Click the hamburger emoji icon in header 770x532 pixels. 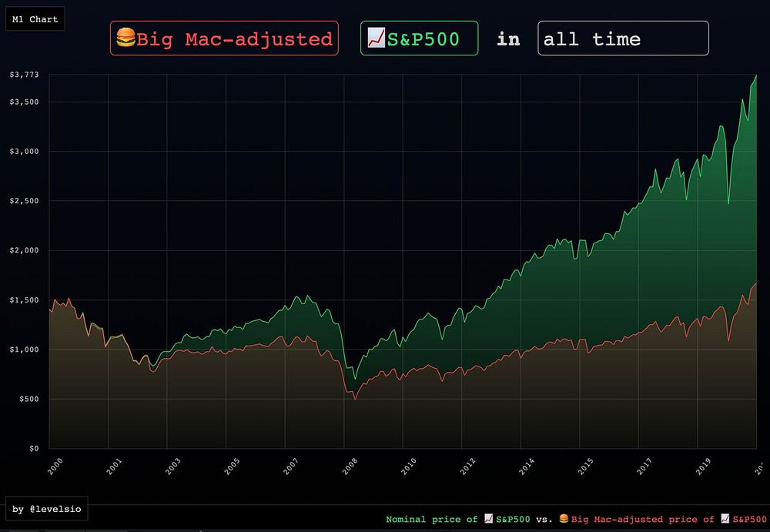click(x=126, y=38)
